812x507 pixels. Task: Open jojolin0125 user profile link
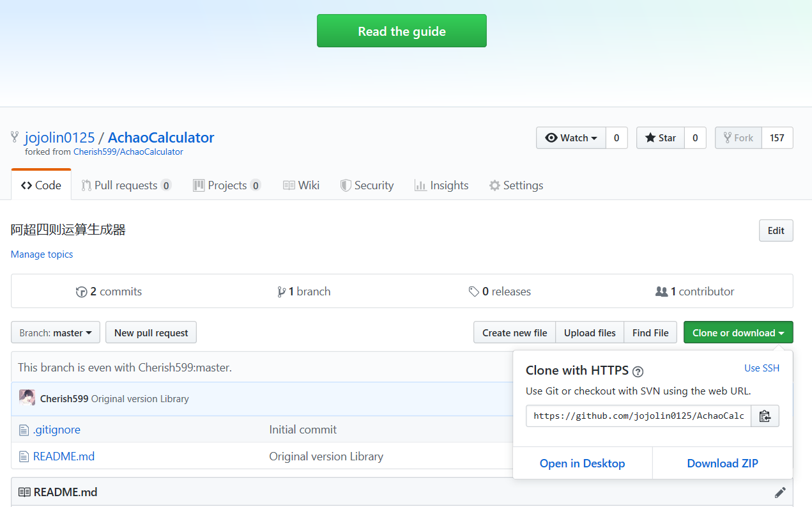pyautogui.click(x=59, y=137)
